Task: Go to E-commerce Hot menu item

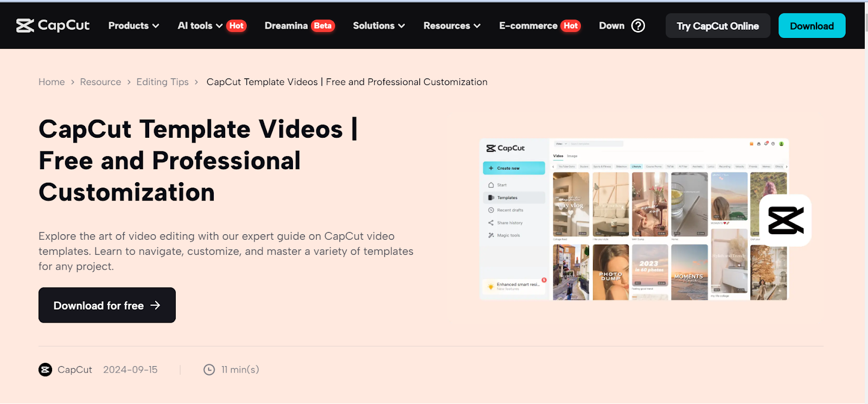Action: coord(540,25)
